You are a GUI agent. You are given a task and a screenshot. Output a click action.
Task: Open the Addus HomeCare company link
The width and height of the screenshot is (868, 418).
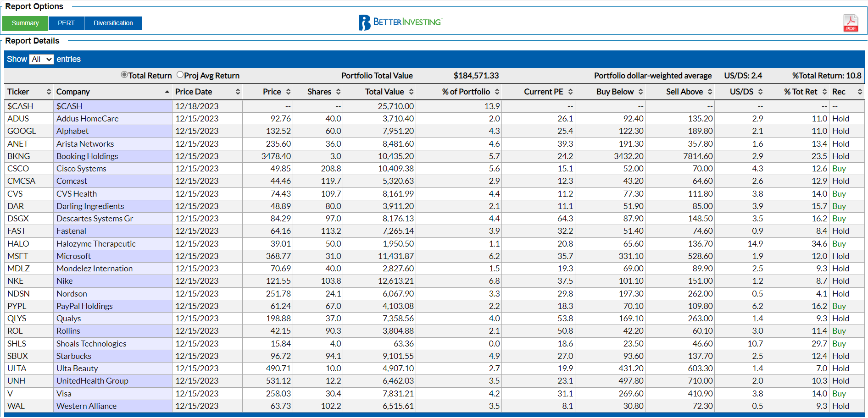coord(87,119)
